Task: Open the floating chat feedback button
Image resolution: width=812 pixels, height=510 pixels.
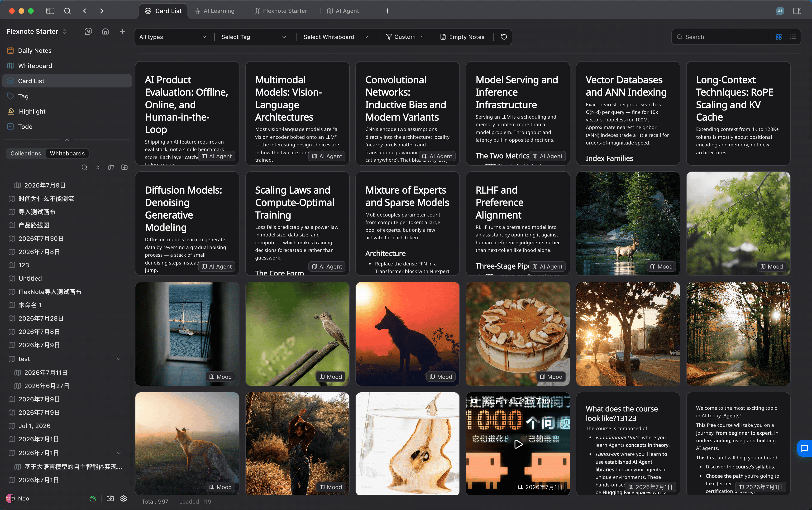Action: tap(805, 448)
